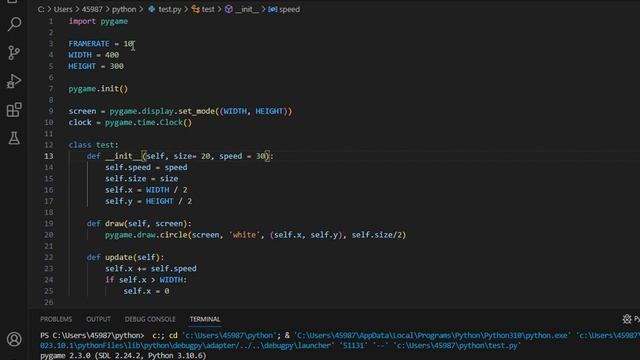Viewport: 640px width, 360px height.
Task: Switch to the DEBUG CONSOLE tab
Action: point(150,319)
